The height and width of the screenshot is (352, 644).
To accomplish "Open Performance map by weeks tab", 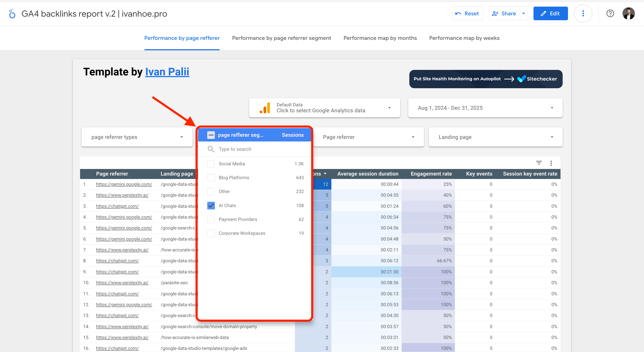I will pyautogui.click(x=464, y=38).
